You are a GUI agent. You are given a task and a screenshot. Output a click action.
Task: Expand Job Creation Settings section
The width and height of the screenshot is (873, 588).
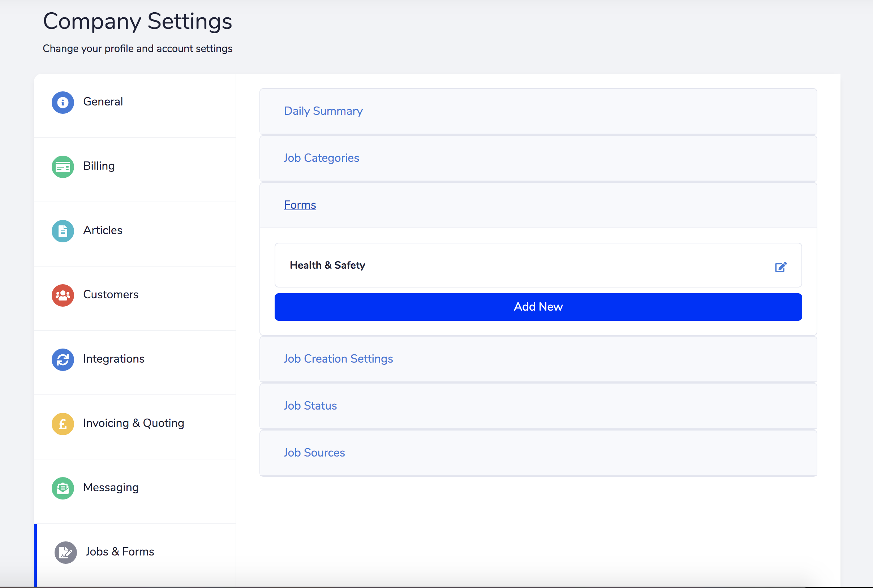(x=538, y=359)
